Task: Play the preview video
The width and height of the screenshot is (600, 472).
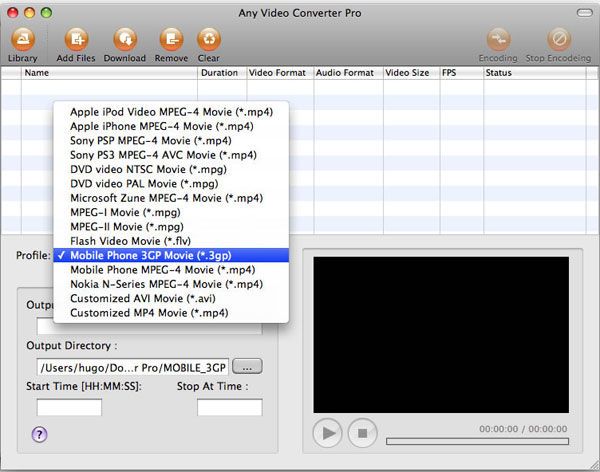Action: [327, 433]
